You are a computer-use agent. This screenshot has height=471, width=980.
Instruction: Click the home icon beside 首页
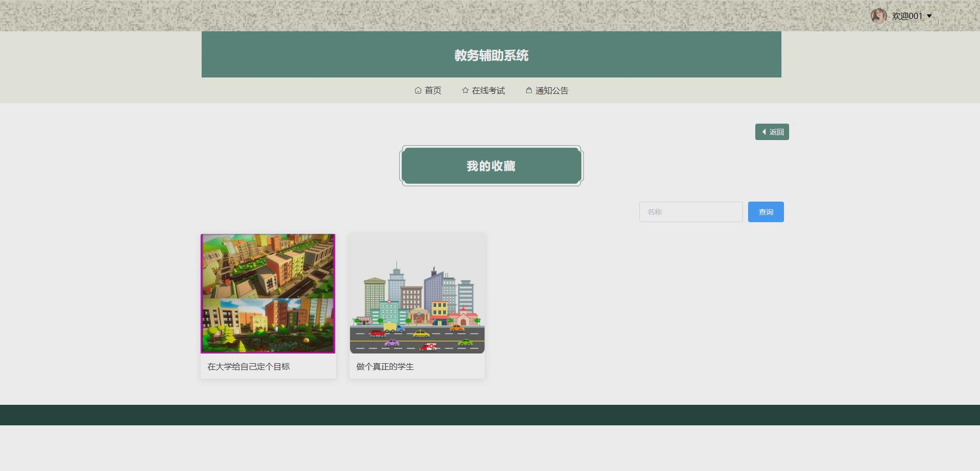[x=418, y=90]
